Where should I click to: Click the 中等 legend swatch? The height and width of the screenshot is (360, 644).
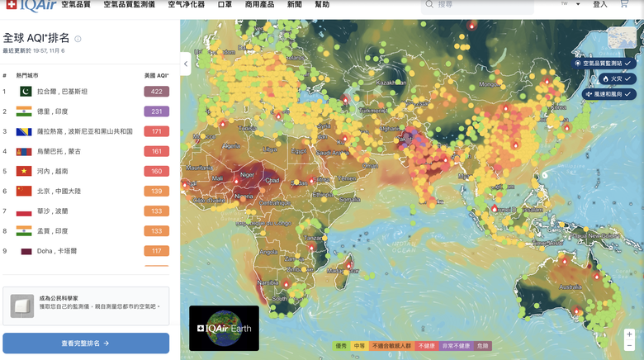tap(359, 346)
